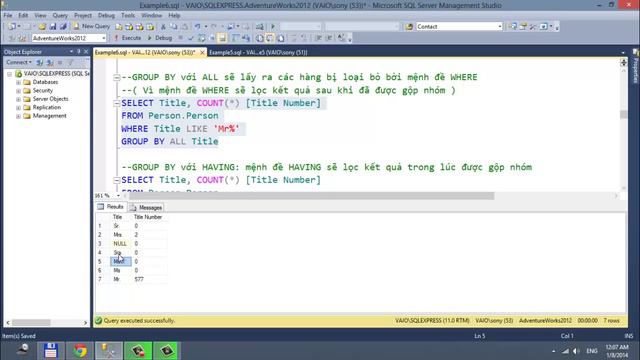Expand the Databases folder node
Image resolution: width=640 pixels, height=360 pixels.
(x=18, y=82)
